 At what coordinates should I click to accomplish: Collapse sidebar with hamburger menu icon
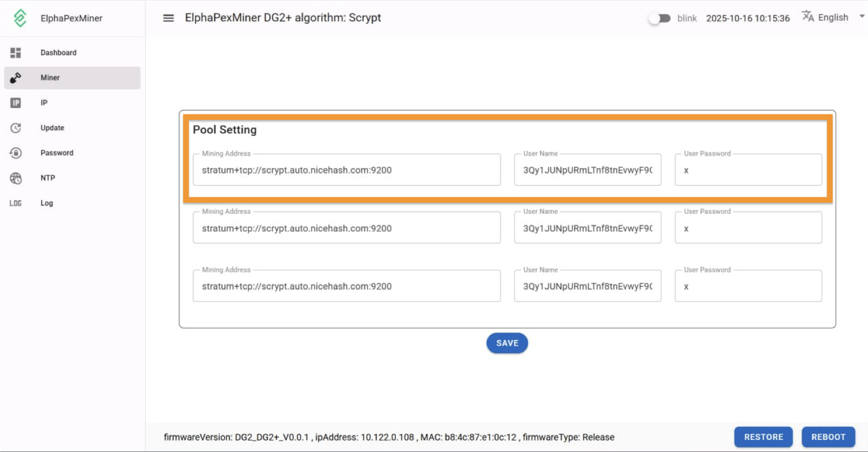168,18
